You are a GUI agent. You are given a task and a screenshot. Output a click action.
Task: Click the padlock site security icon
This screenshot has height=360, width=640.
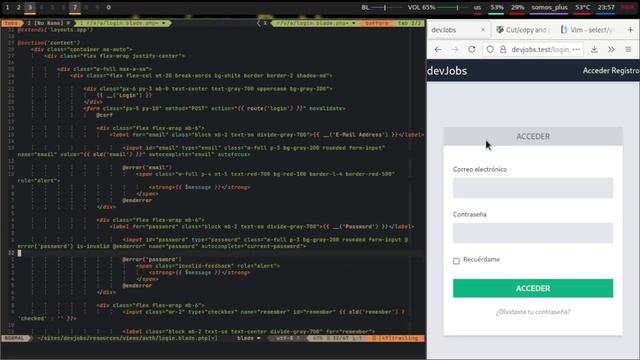click(x=503, y=49)
